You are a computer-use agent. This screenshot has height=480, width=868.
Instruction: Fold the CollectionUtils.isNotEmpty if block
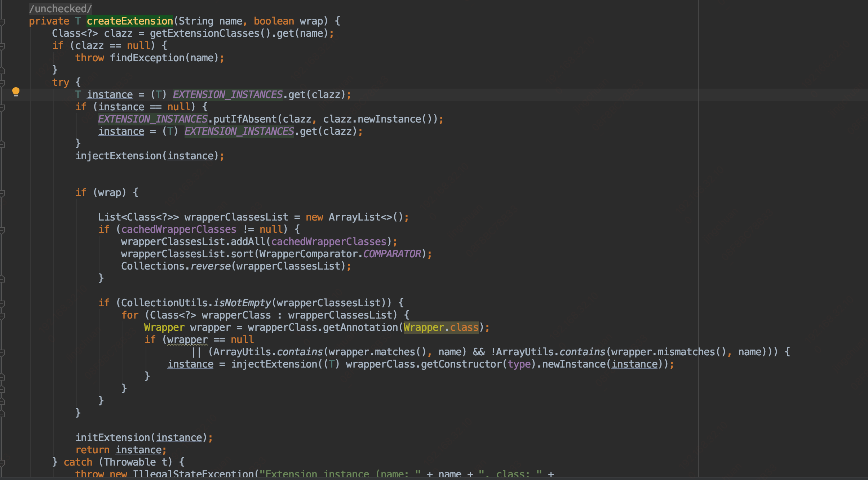[x=2, y=303]
